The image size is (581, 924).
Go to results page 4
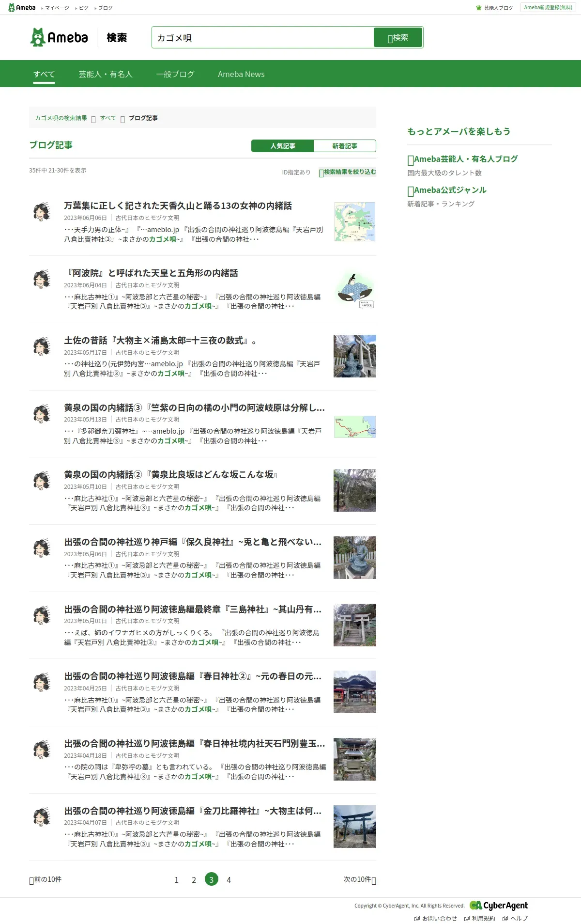pyautogui.click(x=229, y=879)
